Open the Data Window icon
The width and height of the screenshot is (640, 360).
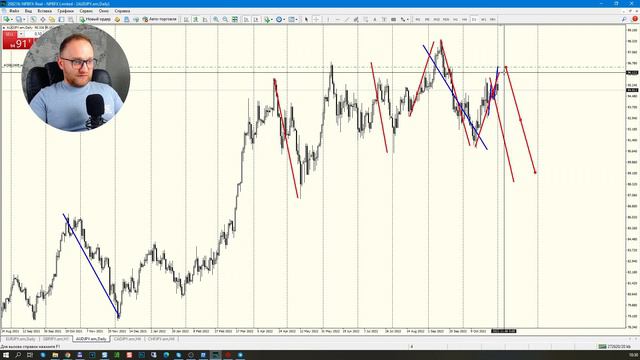pos(42,19)
